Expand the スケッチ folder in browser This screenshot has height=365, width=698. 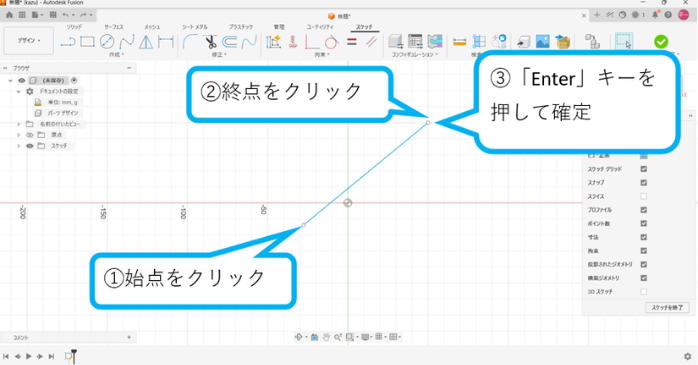[x=19, y=146]
